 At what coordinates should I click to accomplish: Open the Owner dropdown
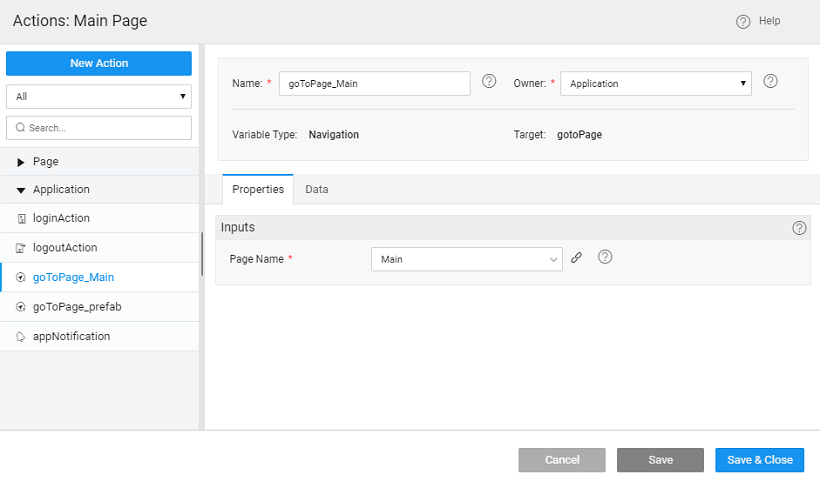(655, 84)
